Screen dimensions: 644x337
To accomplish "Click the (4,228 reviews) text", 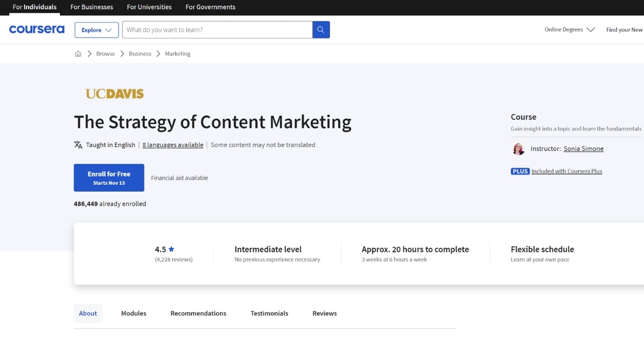I will [x=174, y=260].
